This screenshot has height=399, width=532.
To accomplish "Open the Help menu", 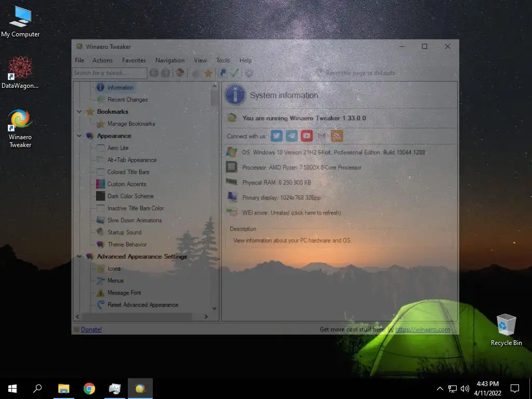I will pos(245,60).
